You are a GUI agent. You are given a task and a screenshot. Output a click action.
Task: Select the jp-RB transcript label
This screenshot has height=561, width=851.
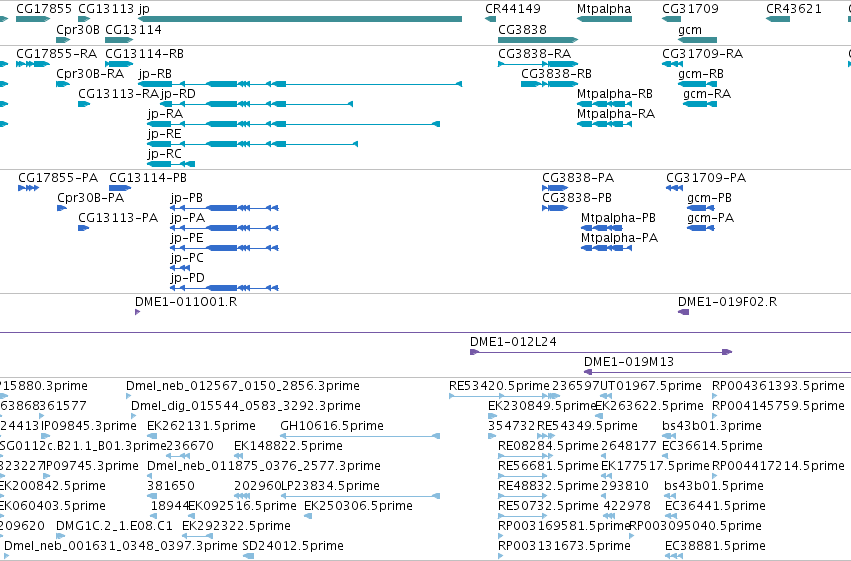point(155,74)
